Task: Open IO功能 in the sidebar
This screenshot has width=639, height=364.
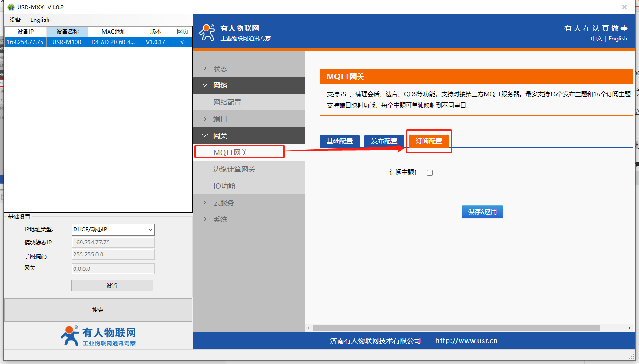Action: coord(249,186)
